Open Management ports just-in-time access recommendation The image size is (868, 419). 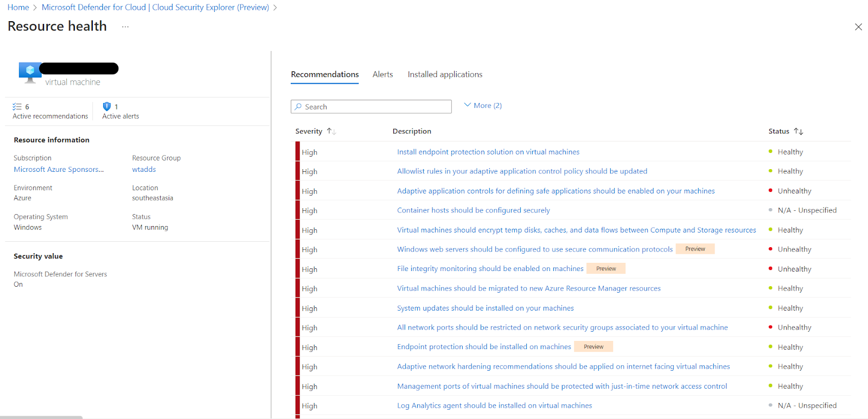562,386
